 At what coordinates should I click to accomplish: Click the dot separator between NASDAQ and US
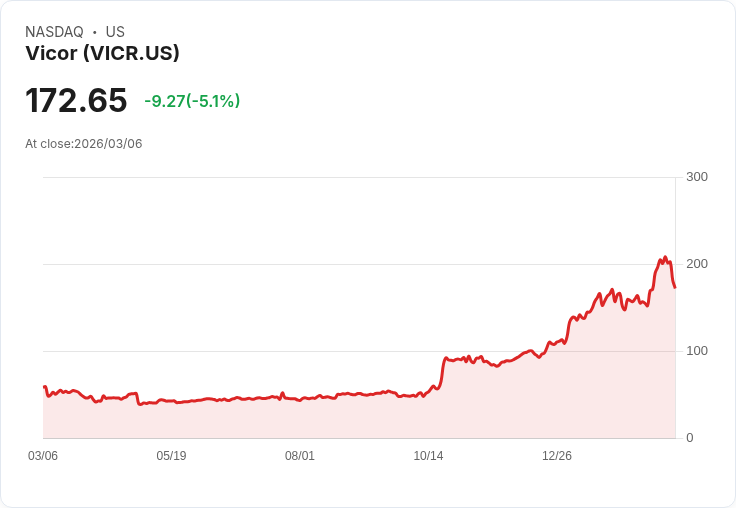point(95,32)
